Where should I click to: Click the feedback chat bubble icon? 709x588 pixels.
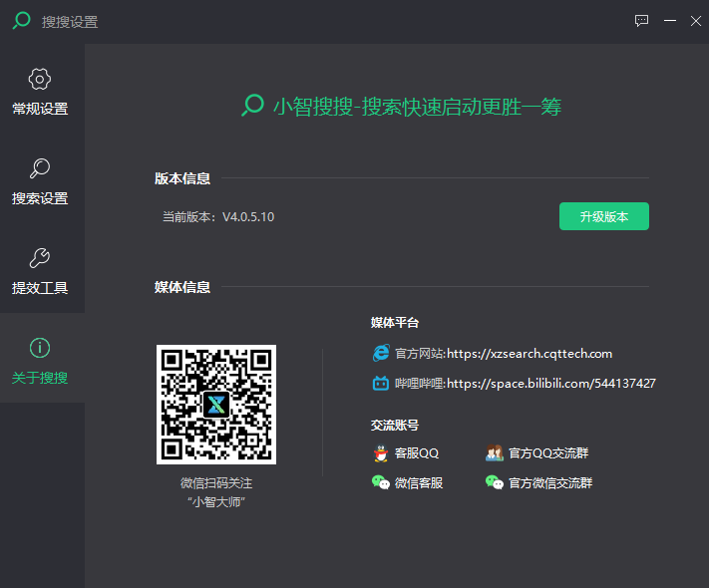tap(641, 21)
